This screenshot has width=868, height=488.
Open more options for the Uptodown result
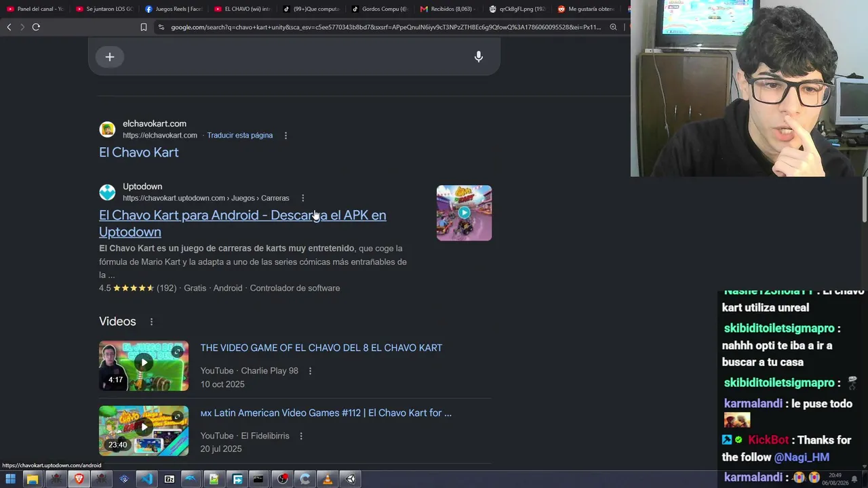pyautogui.click(x=302, y=198)
